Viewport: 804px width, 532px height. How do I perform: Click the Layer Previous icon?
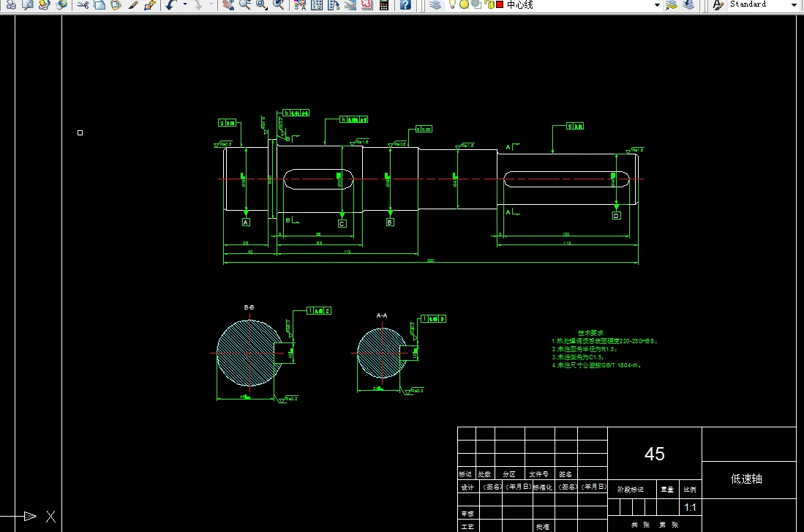[688, 4]
